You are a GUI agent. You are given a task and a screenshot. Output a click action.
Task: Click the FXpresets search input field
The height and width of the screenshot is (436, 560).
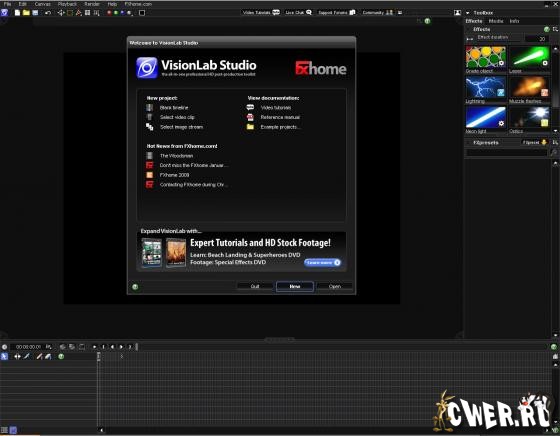click(x=507, y=152)
